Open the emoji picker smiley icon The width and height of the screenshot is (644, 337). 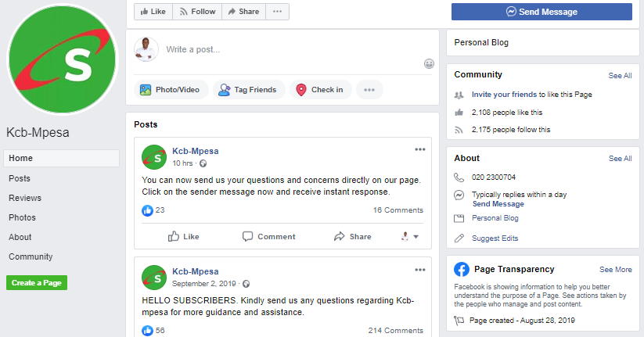[429, 63]
